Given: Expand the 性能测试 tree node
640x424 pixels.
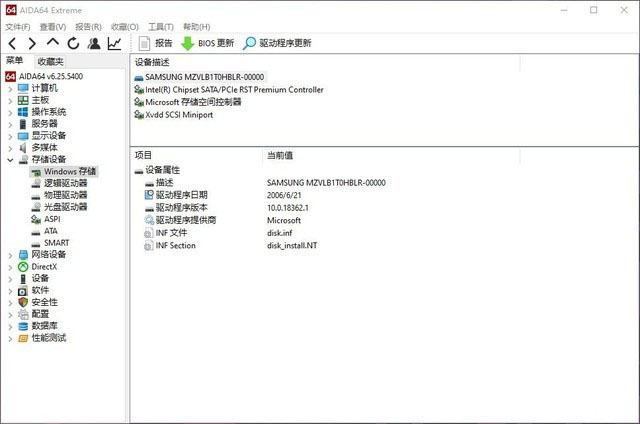Looking at the screenshot, I should tap(10, 338).
